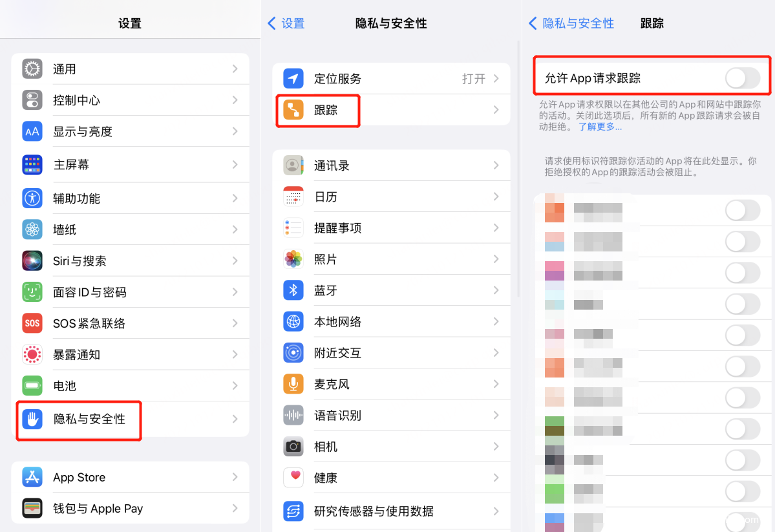Click the Siri与搜索 icon
This screenshot has width=775, height=532.
click(x=32, y=261)
